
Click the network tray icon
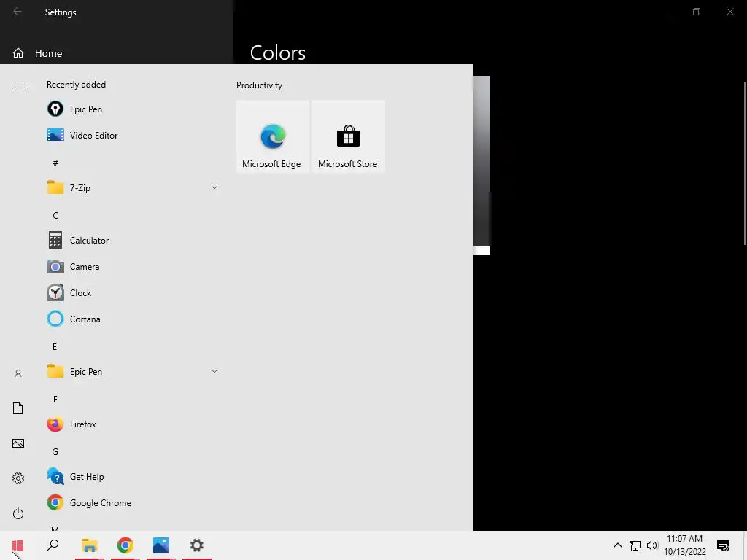[x=635, y=545]
